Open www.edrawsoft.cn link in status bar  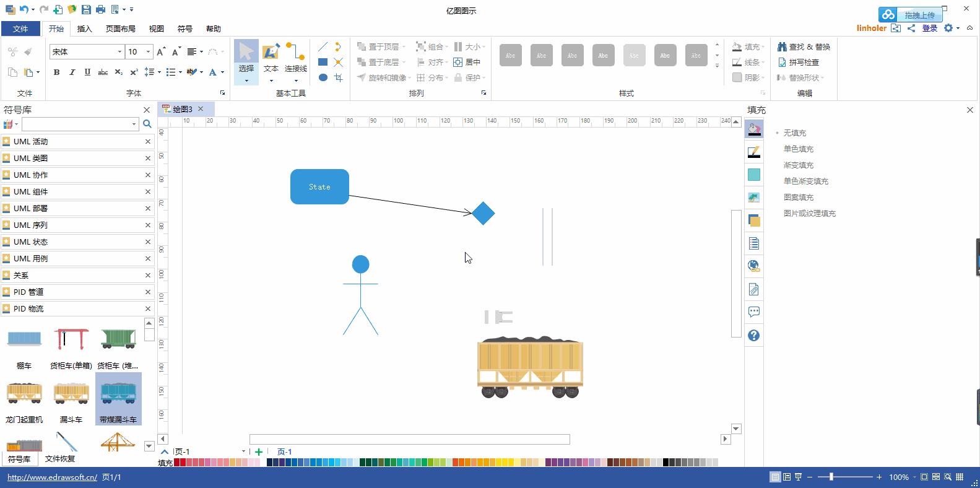(x=52, y=477)
